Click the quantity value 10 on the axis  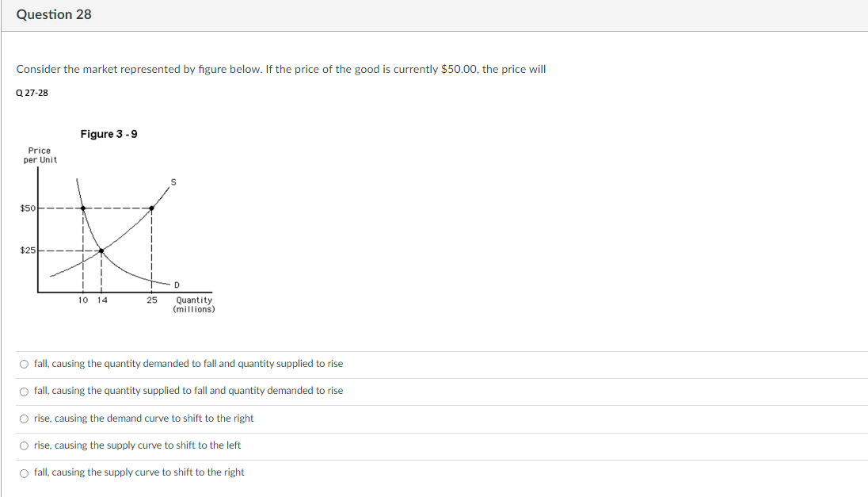(82, 300)
